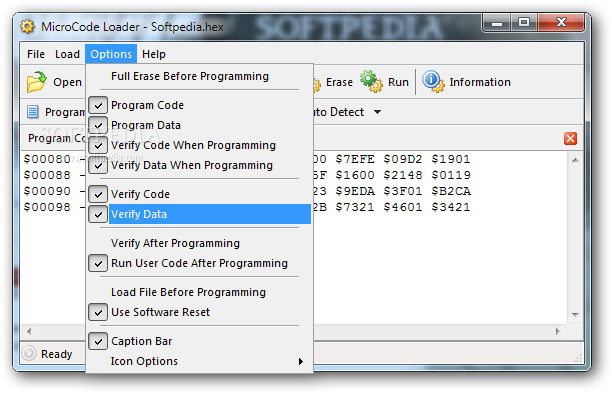Close the Options menu
612x394 pixels.
[111, 54]
